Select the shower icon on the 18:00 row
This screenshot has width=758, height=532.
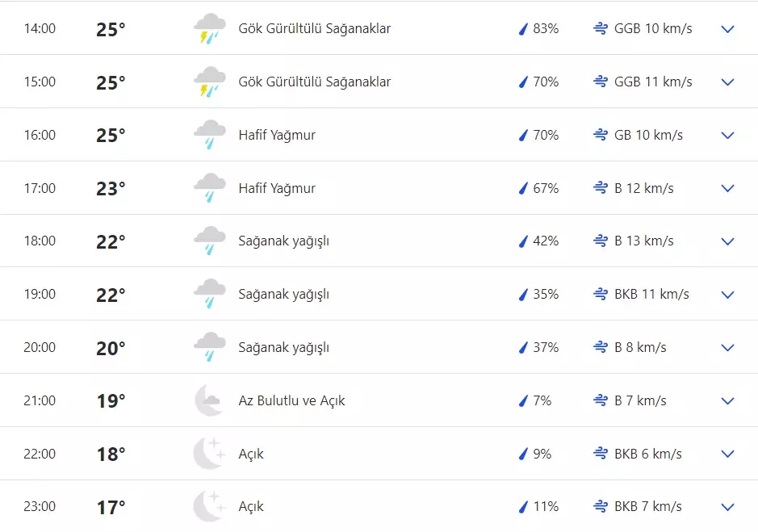209,240
